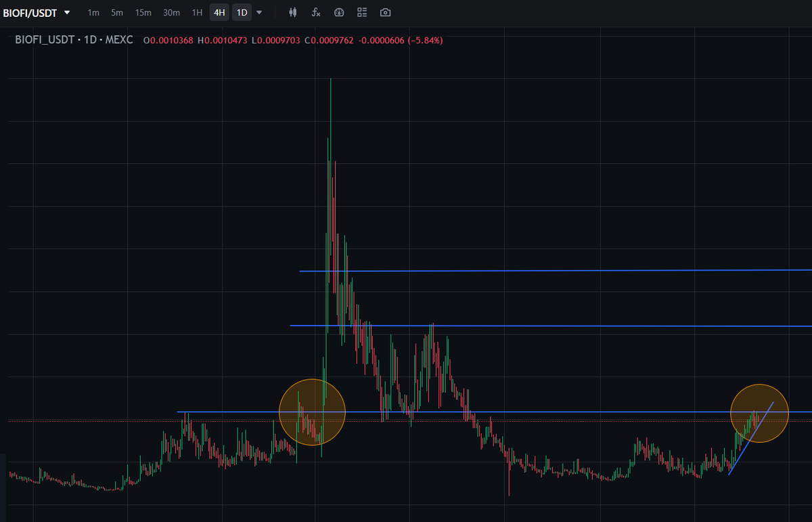
Task: Expand more timeframes dropdown arrow
Action: [x=259, y=12]
